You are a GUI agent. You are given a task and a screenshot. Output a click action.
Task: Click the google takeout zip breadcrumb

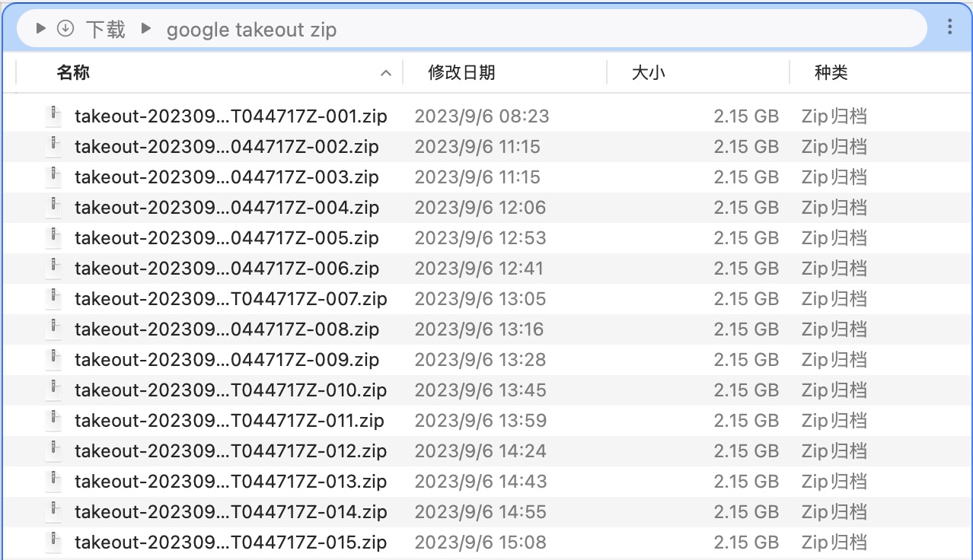pyautogui.click(x=251, y=30)
